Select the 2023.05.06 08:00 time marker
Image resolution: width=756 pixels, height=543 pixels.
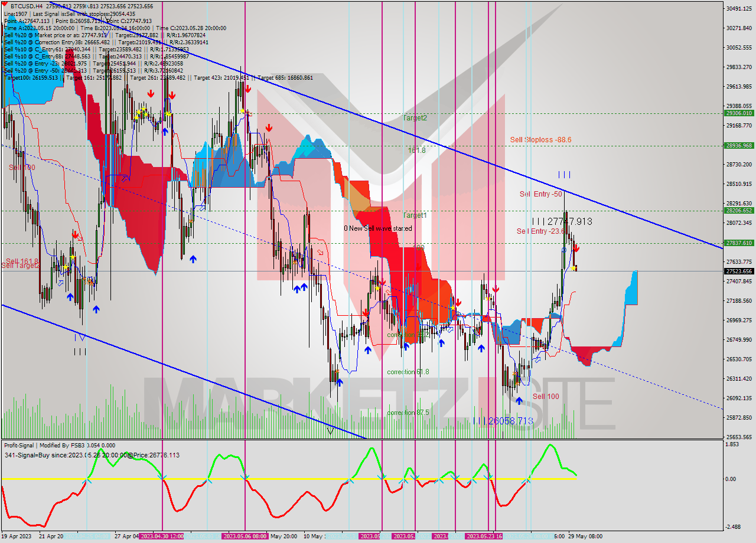coord(245,536)
